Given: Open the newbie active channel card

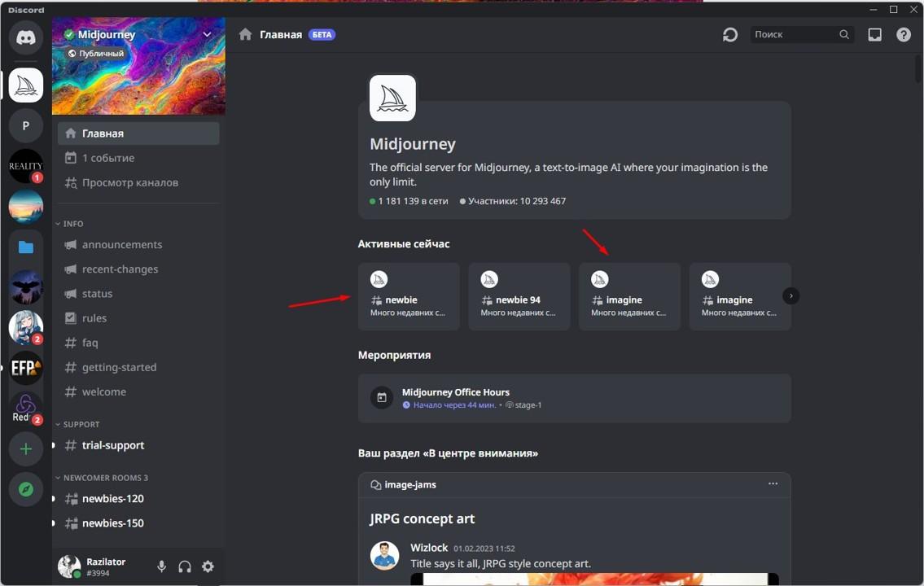Looking at the screenshot, I should click(x=409, y=296).
